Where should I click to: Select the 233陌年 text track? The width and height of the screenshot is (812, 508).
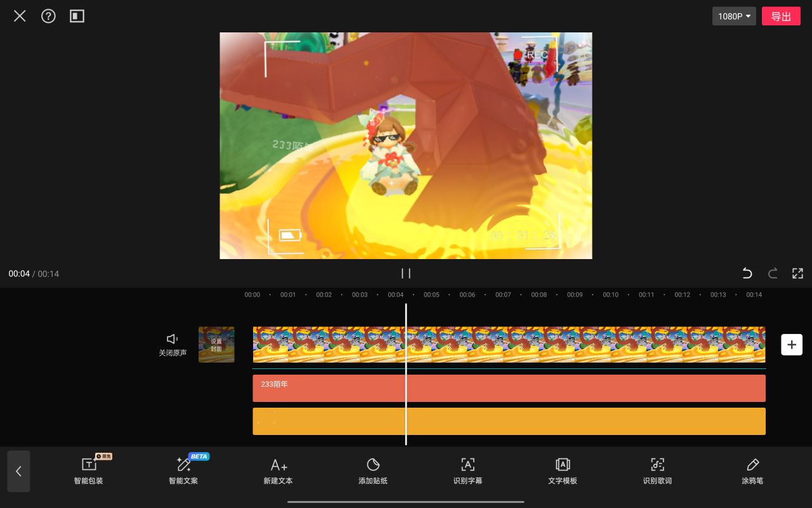(x=509, y=388)
